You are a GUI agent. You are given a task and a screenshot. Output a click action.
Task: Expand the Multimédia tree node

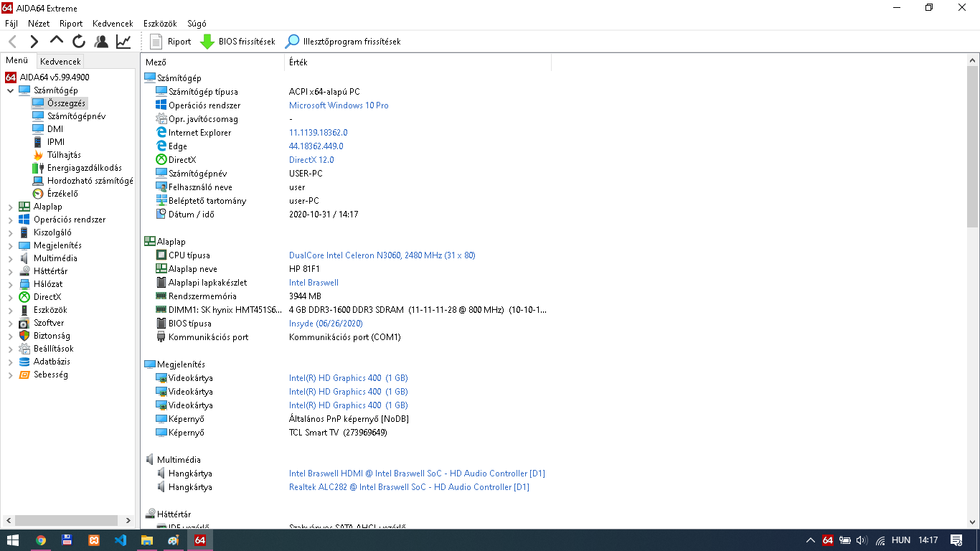click(10, 258)
